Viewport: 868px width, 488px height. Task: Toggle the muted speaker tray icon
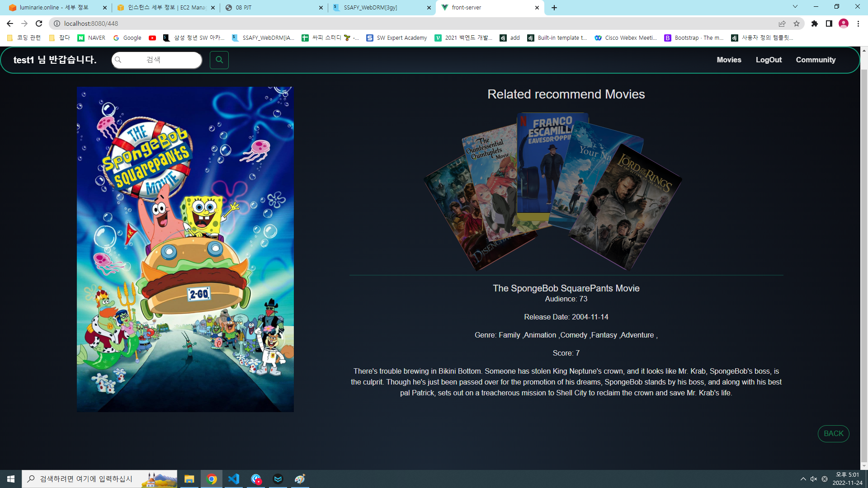point(814,479)
